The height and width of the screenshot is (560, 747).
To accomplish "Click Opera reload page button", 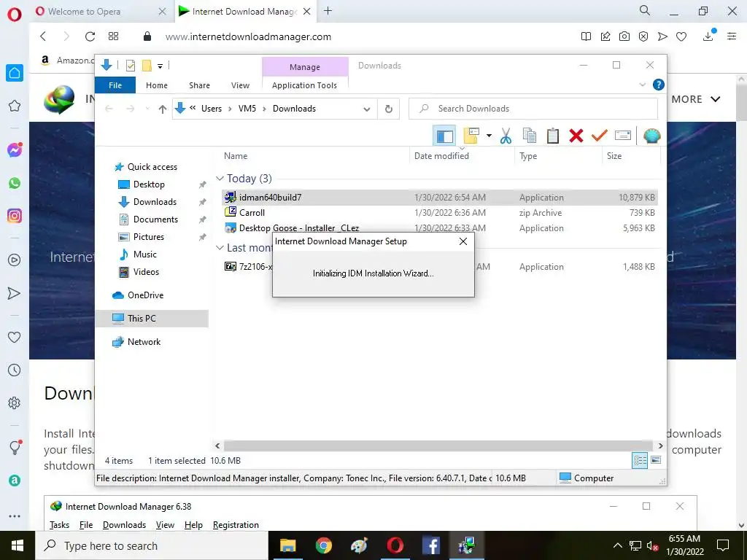I will coord(90,36).
